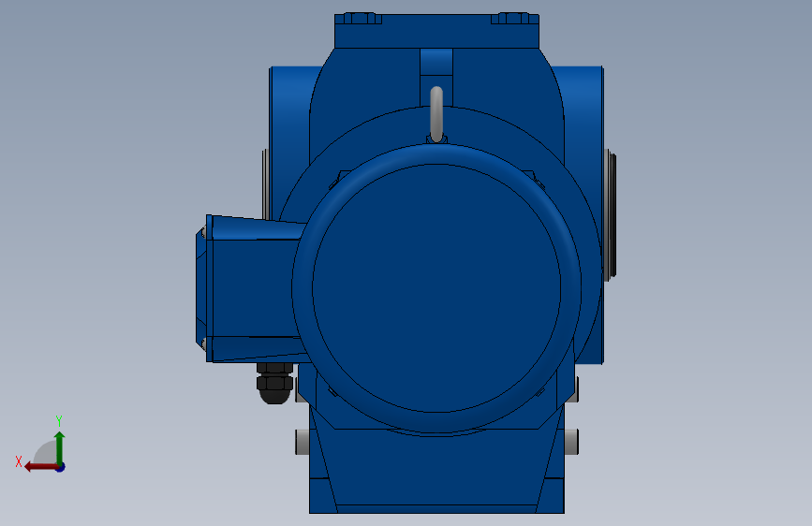The image size is (812, 526).
Task: Click the blue Z axis dot at the triad origin
Action: (x=61, y=467)
